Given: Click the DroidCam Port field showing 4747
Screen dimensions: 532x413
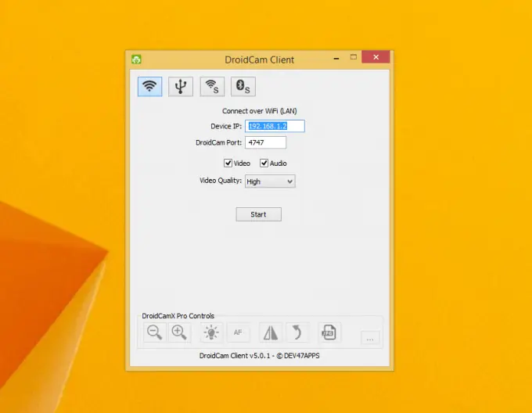Looking at the screenshot, I should (265, 142).
